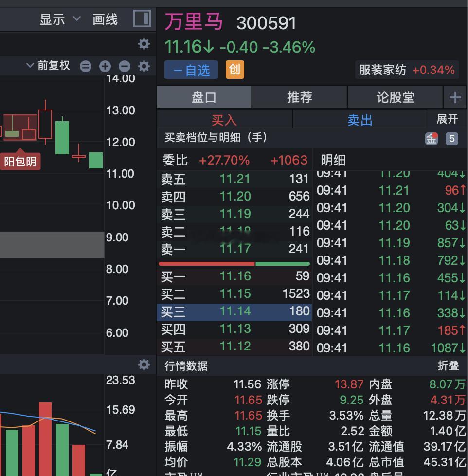Click the 明细 header
This screenshot has width=468, height=476.
point(333,160)
